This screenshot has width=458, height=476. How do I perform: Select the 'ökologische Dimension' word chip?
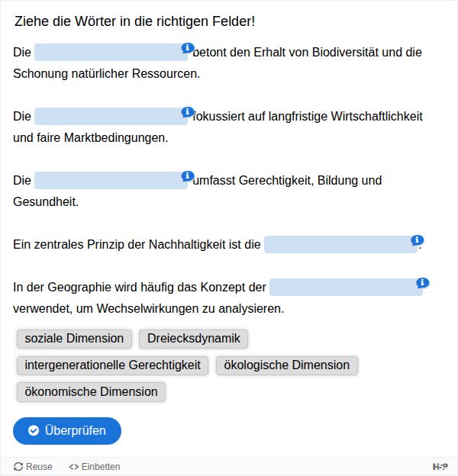pos(286,365)
